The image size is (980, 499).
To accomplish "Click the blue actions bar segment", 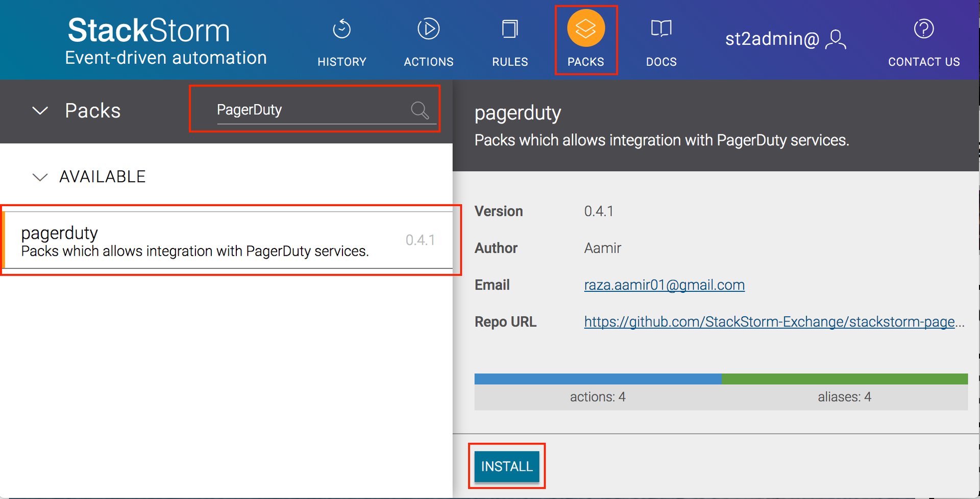I will point(597,379).
